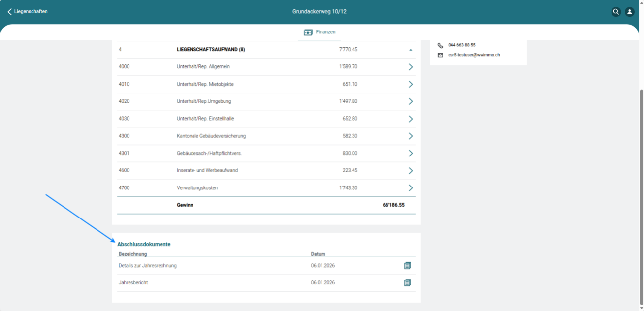Viewport: 644px width, 311px height.
Task: Click the LIEGENSCHAFTSAUFWAND (8) row label
Action: pyautogui.click(x=211, y=50)
